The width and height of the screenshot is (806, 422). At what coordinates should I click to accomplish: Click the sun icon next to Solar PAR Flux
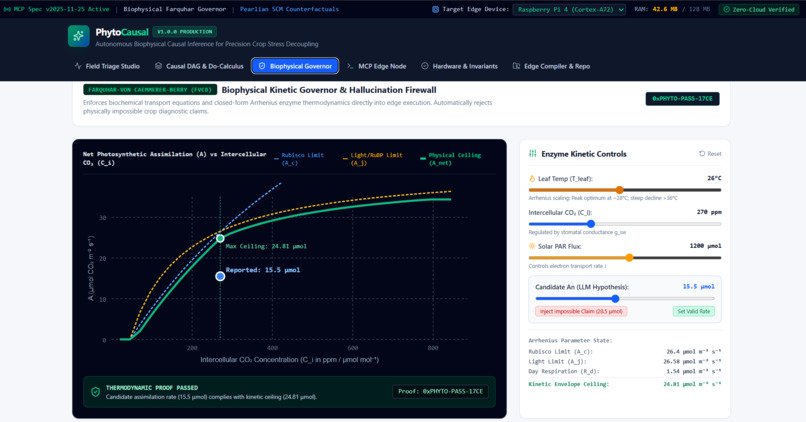click(x=532, y=246)
